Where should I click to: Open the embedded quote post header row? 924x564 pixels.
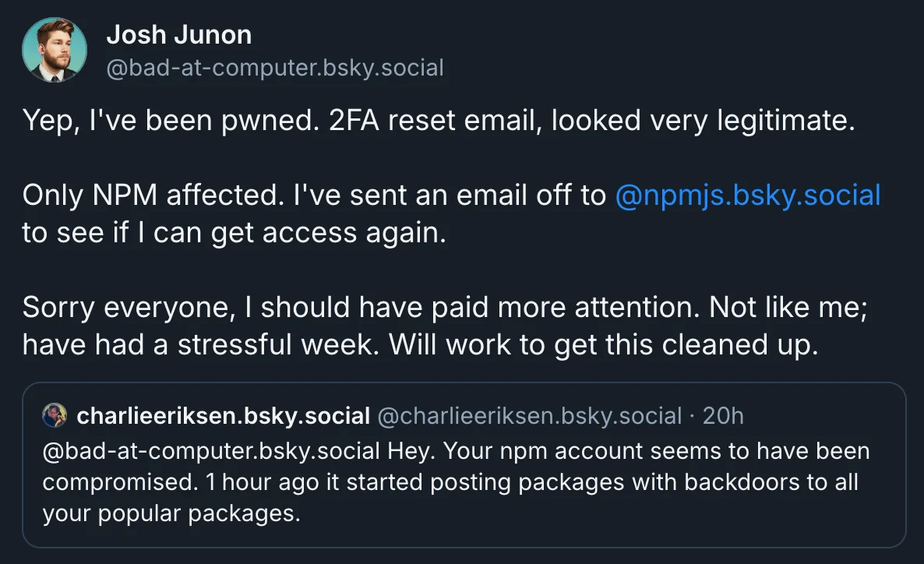[390, 415]
